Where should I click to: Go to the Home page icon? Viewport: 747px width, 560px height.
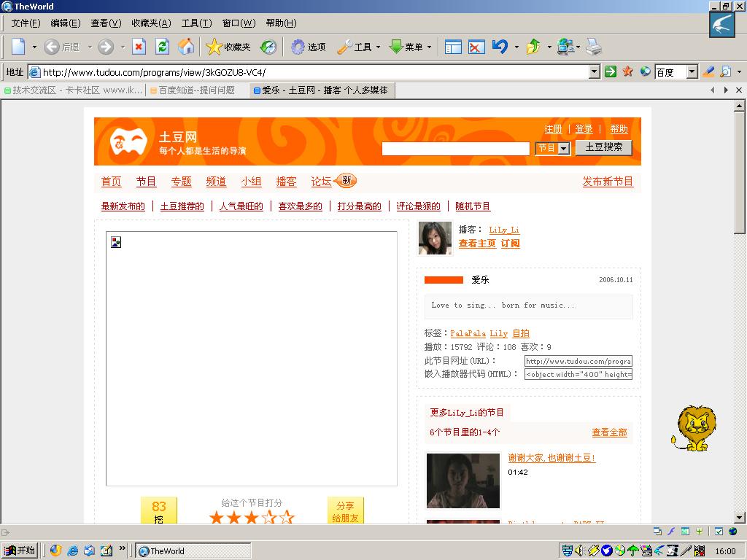click(186, 47)
